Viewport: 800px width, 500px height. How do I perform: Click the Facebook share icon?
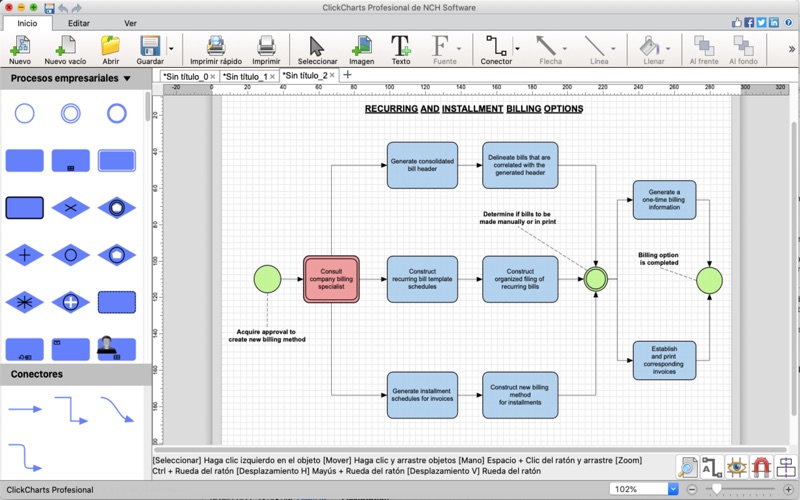coord(749,22)
